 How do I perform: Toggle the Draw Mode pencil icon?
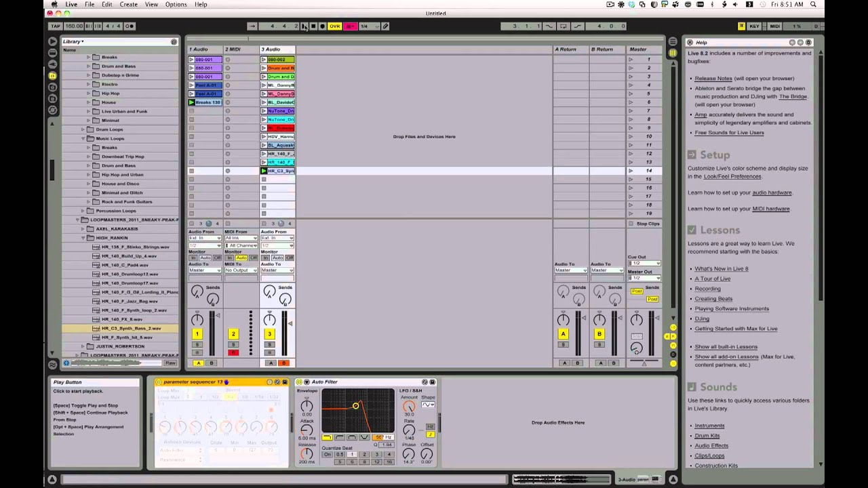(385, 26)
